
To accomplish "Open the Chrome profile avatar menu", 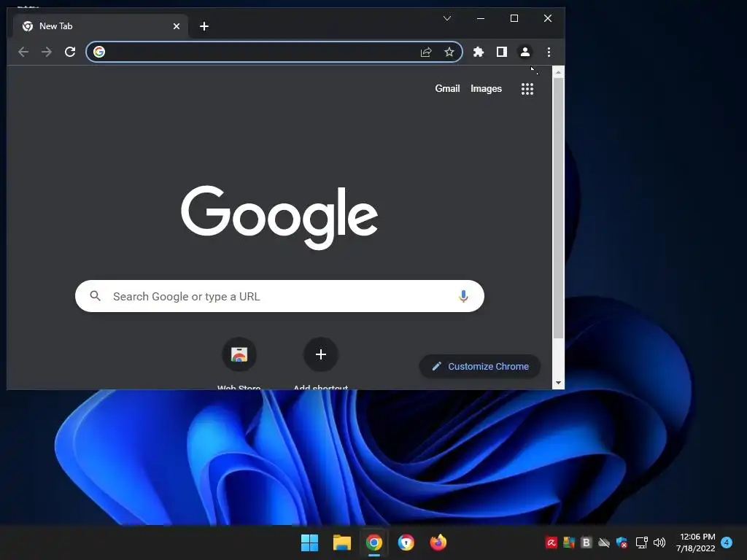I will [525, 52].
